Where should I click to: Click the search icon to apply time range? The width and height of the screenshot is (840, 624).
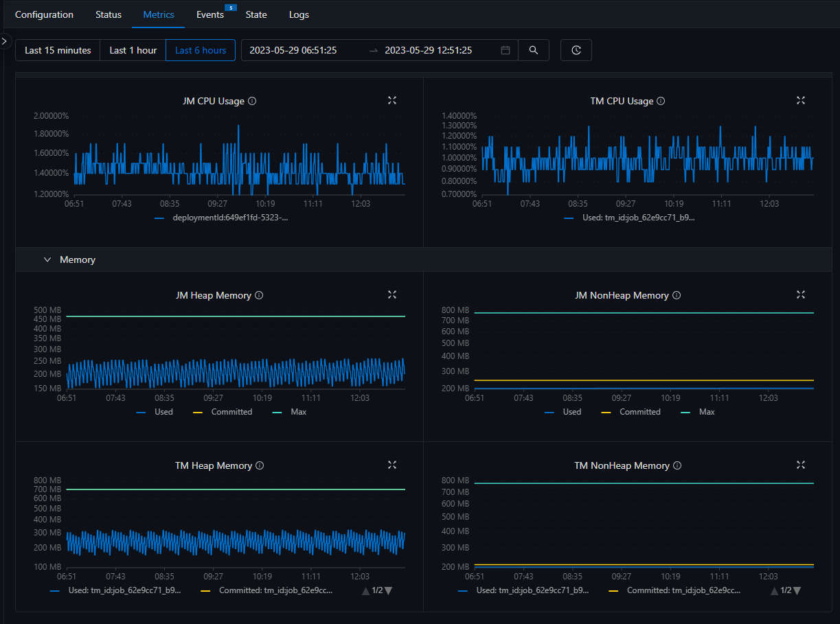[x=534, y=49]
